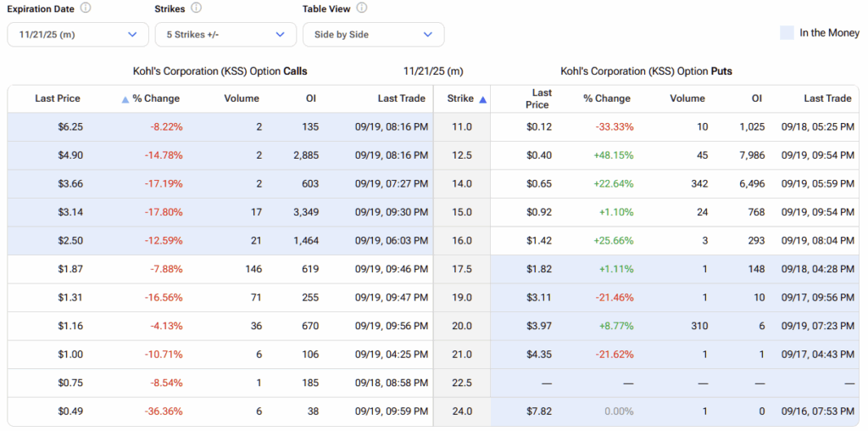This screenshot has height=431, width=868.
Task: Click the -17.80% call change value
Action: pos(164,212)
